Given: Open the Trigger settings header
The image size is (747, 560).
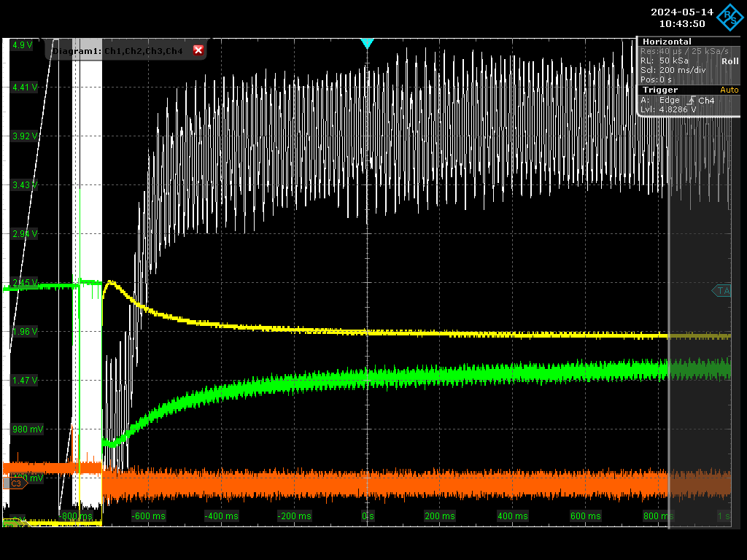Looking at the screenshot, I should pos(659,90).
